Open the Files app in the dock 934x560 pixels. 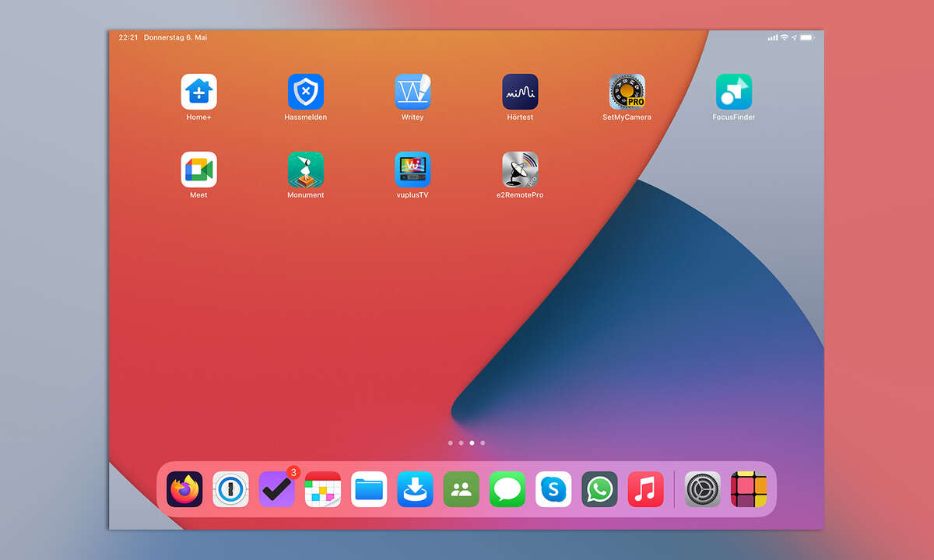click(x=369, y=489)
